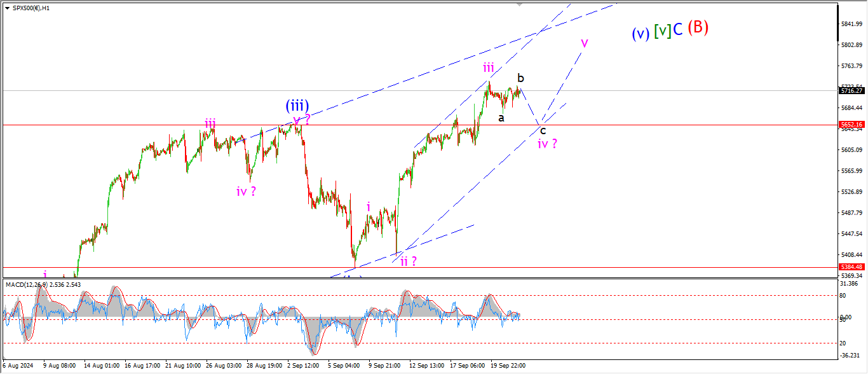This screenshot has width=868, height=374.
Task: Click the magenta 'ii ?' wave label
Action: coord(409,261)
